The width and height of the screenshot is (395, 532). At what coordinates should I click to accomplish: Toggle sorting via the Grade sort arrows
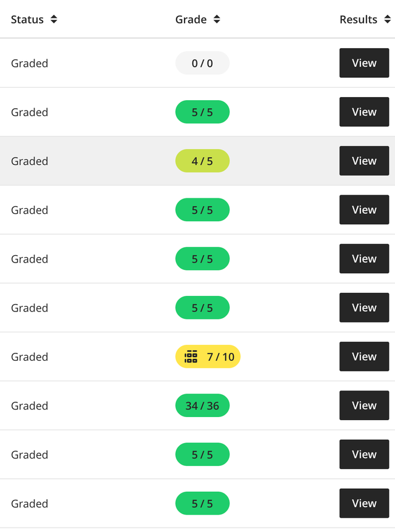[217, 20]
